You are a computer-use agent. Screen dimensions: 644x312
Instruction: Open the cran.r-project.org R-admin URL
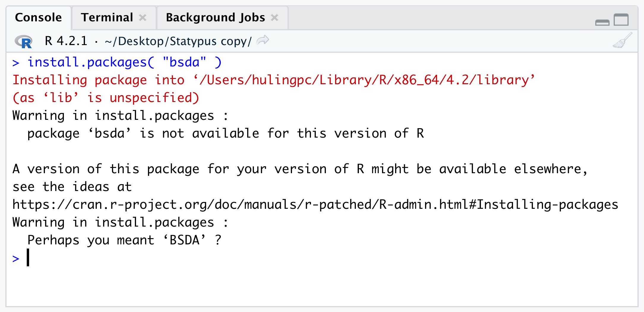[x=315, y=205]
